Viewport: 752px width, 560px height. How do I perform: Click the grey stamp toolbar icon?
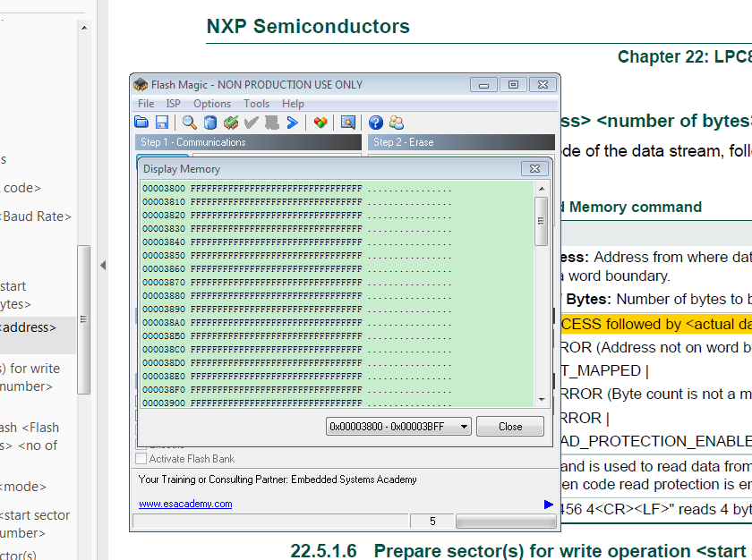pos(272,123)
